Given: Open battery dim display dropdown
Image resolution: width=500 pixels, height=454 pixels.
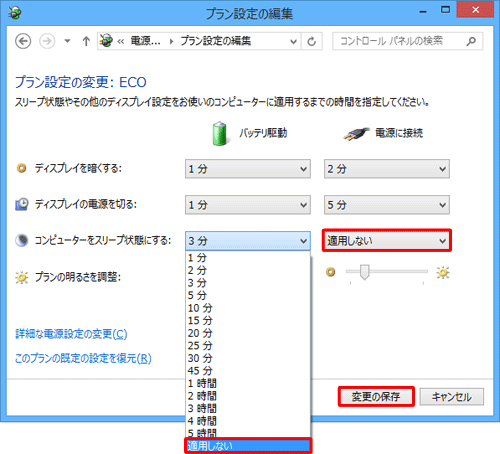Looking at the screenshot, I should point(248,169).
